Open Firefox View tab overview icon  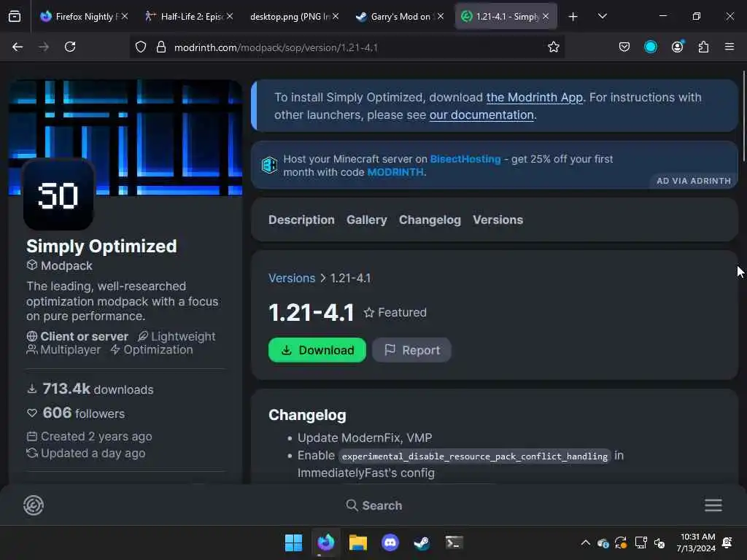pos(15,17)
